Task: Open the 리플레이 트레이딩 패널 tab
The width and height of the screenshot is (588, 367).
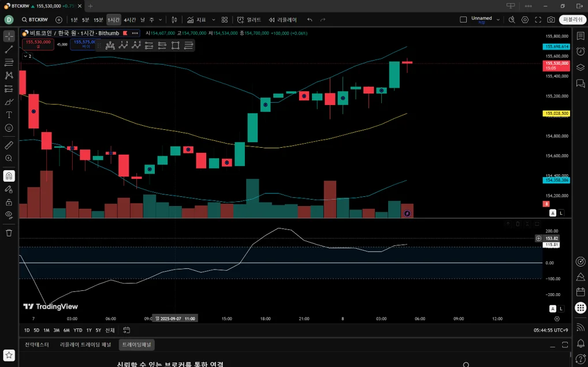Action: 85,344
